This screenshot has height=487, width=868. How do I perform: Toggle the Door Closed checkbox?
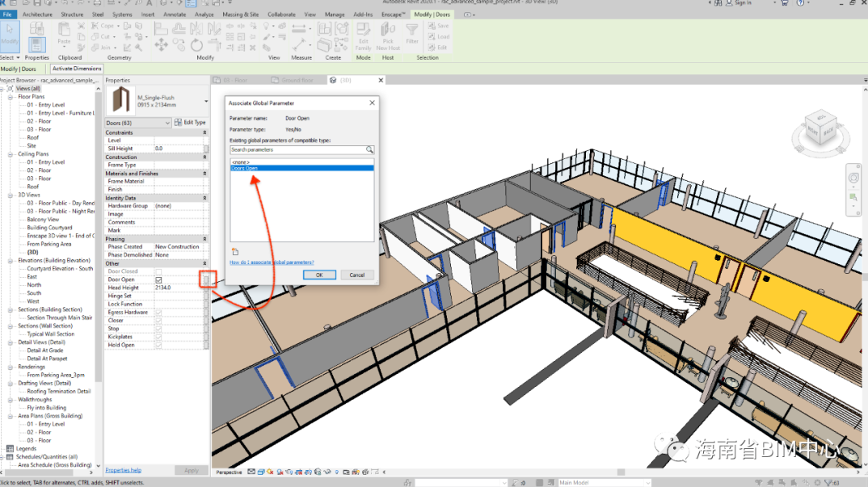pos(158,271)
